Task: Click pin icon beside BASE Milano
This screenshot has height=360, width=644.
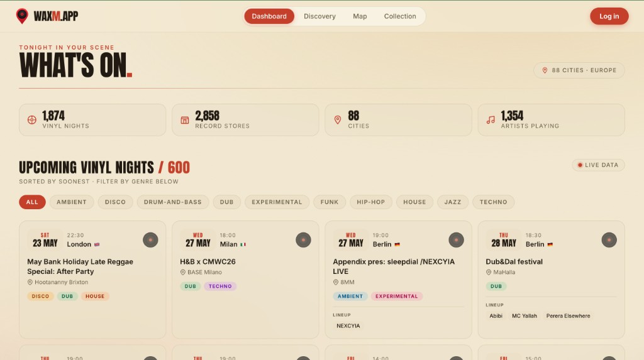Action: [183, 272]
